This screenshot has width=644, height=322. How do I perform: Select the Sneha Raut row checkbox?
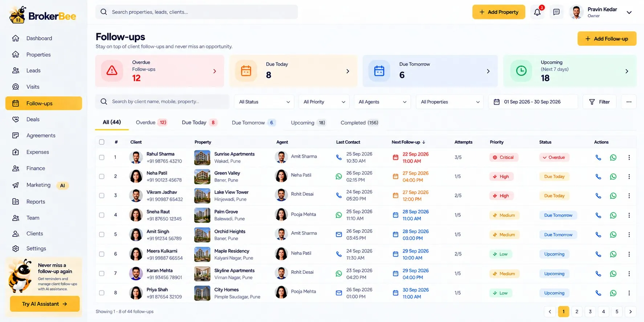click(x=102, y=215)
